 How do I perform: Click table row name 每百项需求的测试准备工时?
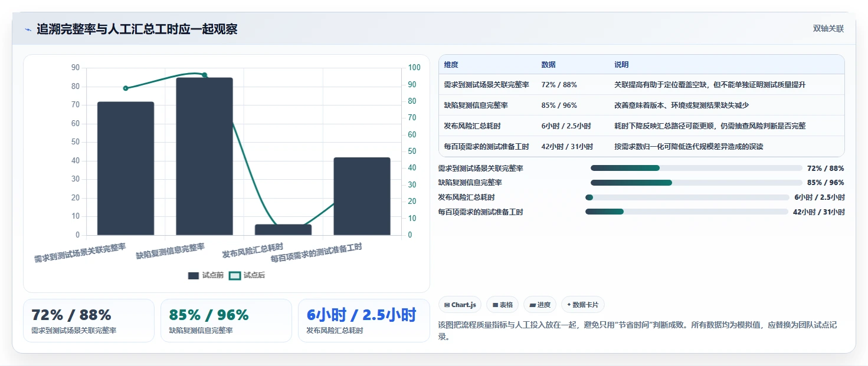pos(486,146)
